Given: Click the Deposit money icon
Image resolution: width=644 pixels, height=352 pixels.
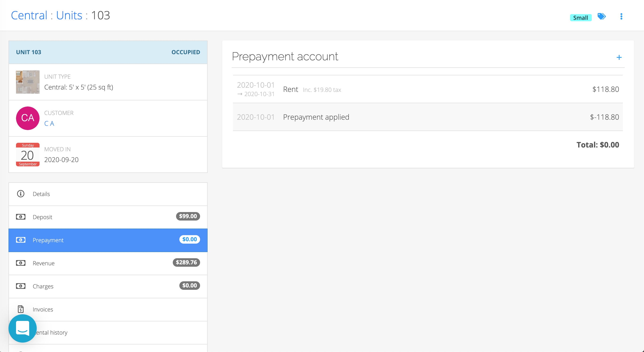Looking at the screenshot, I should (x=20, y=217).
